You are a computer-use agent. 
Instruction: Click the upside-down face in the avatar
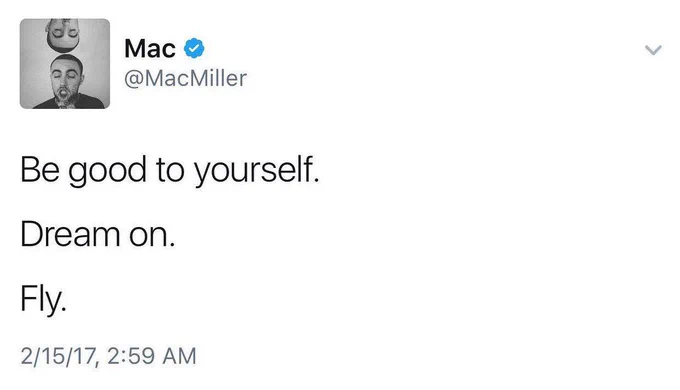pos(64,33)
